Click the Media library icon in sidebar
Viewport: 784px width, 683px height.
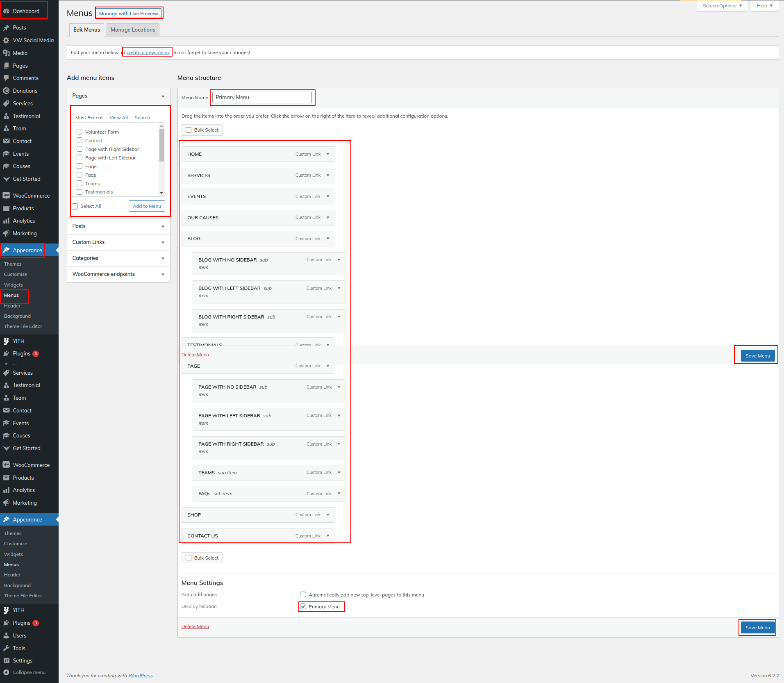[6, 53]
